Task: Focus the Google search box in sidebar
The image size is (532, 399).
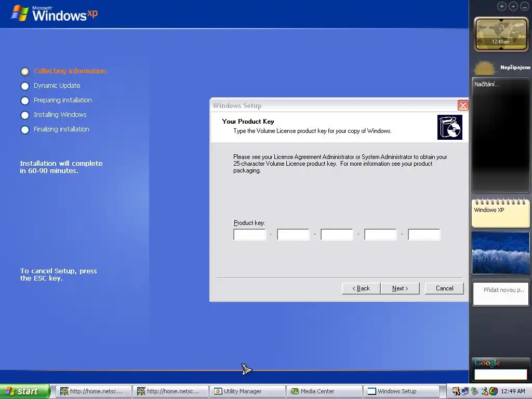Action: click(x=500, y=374)
